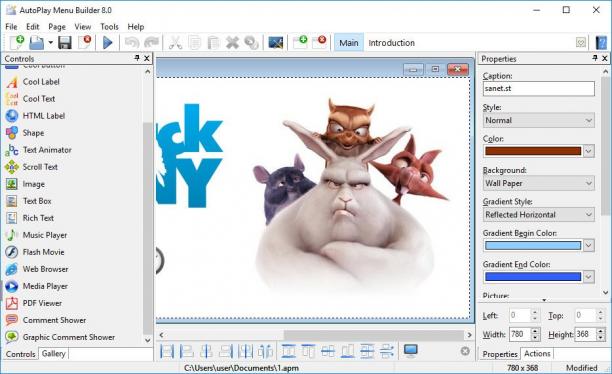612x374 pixels.
Task: Pin the Properties panel
Action: point(594,58)
